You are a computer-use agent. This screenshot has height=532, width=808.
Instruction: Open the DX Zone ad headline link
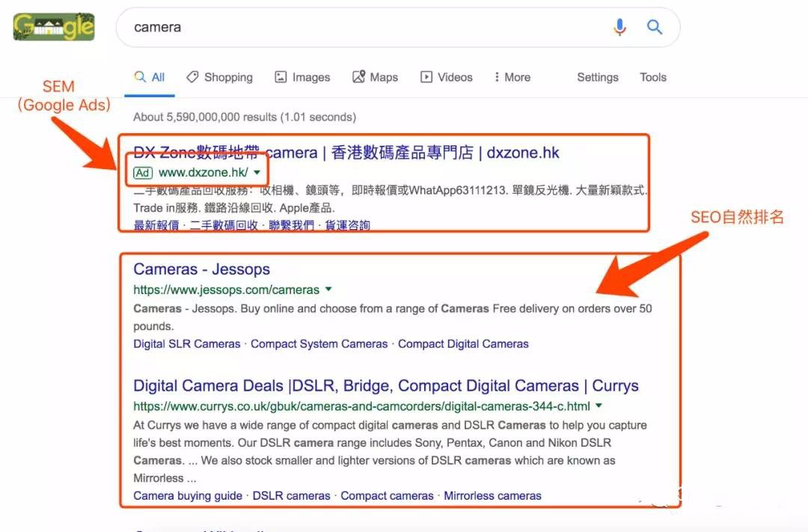pyautogui.click(x=346, y=153)
